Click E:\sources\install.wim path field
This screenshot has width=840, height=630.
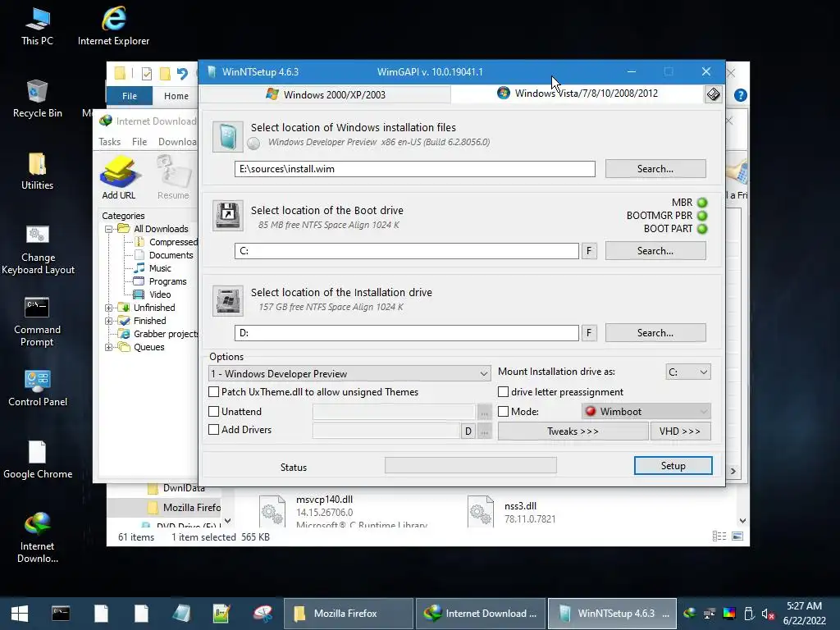(414, 169)
